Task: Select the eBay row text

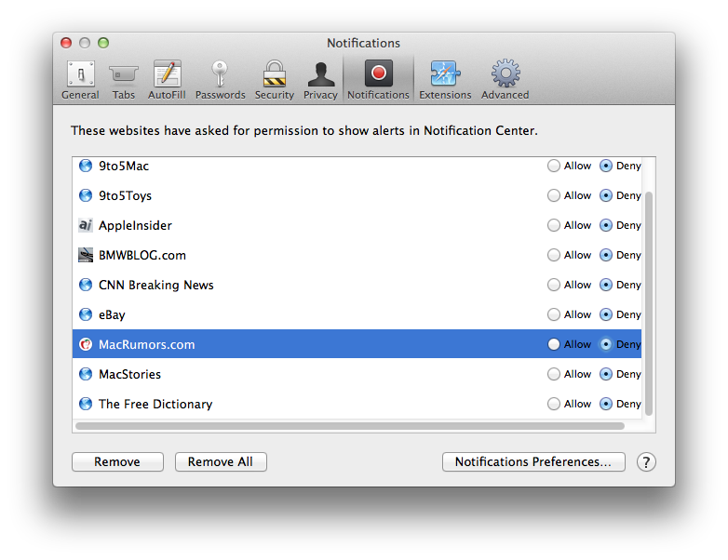Action: (x=112, y=314)
